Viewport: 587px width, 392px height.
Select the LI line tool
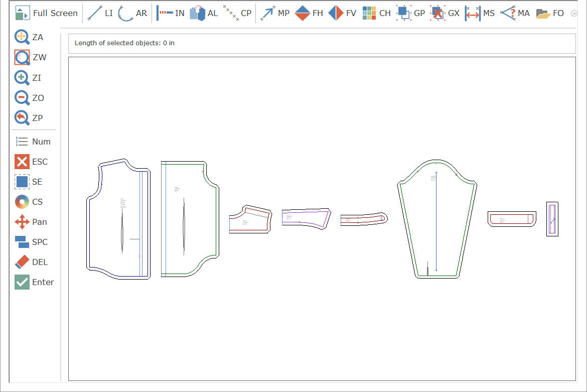click(x=100, y=14)
